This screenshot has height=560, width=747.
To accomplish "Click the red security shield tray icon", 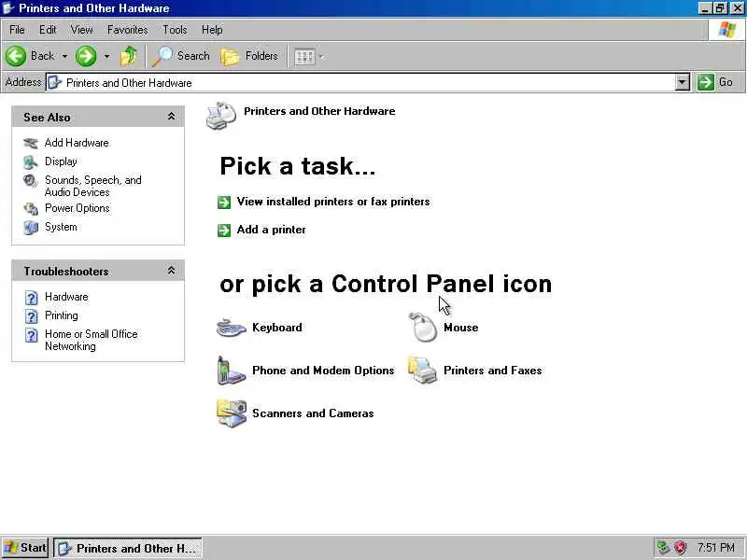I will (681, 548).
